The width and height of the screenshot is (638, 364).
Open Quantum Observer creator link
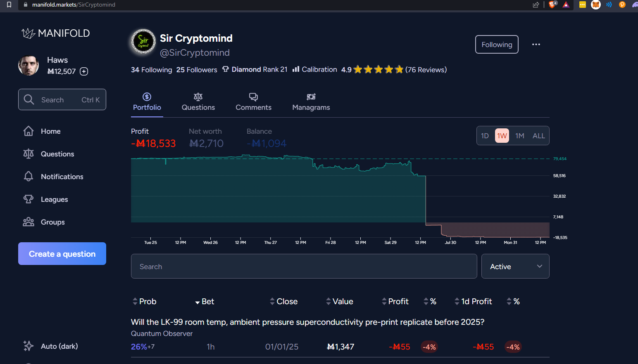tap(162, 333)
